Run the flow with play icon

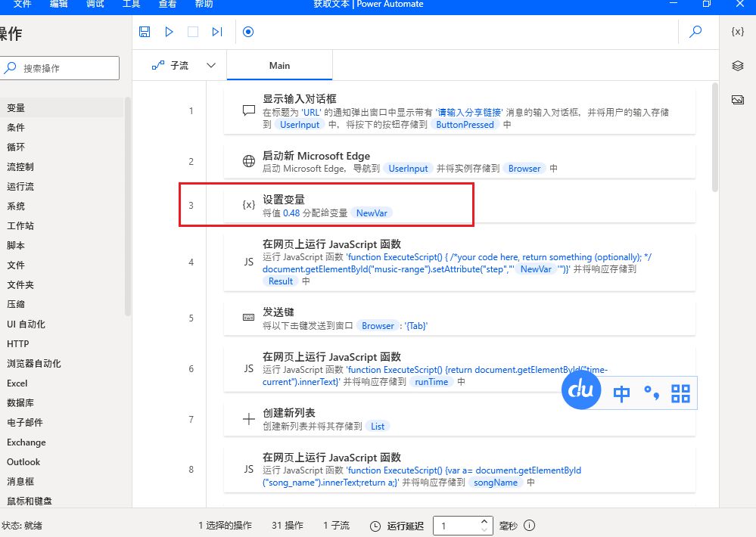pyautogui.click(x=169, y=32)
